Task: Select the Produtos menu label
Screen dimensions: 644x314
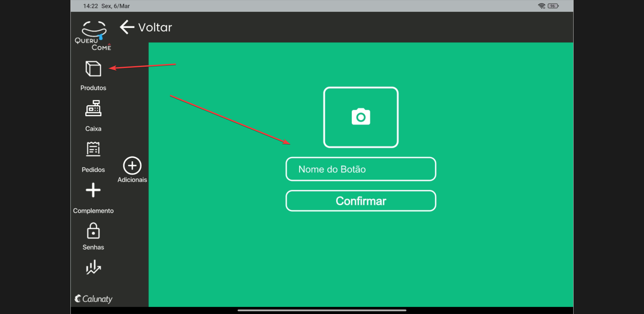Action: pyautogui.click(x=93, y=88)
